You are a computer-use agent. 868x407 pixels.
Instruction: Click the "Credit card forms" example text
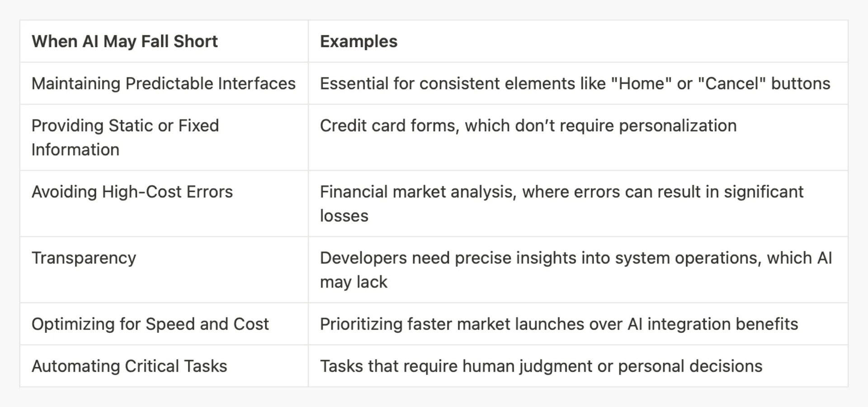click(389, 126)
